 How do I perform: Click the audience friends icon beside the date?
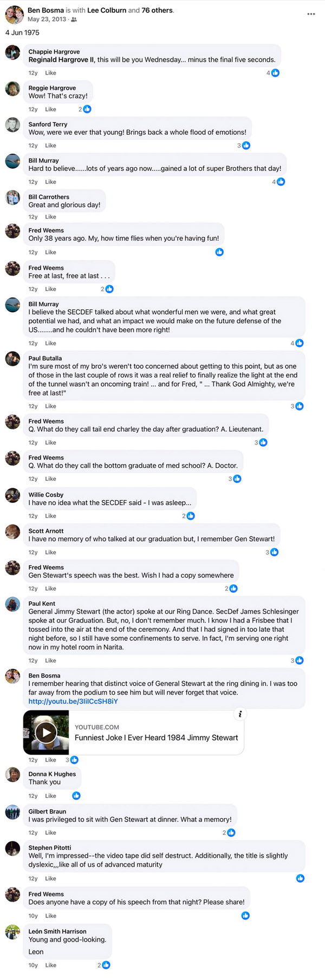click(x=74, y=19)
